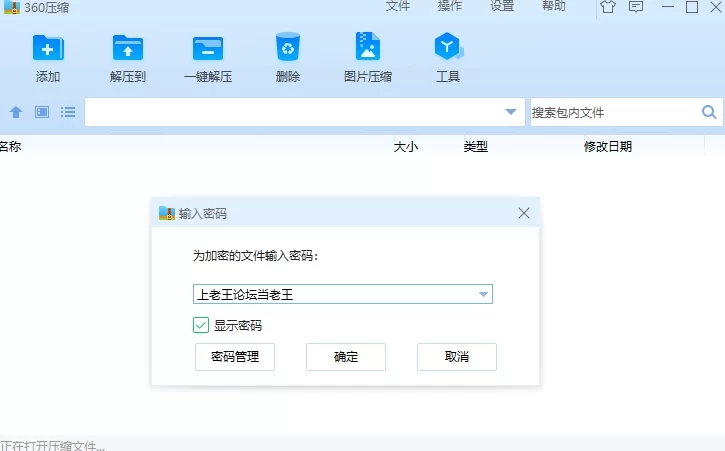Image resolution: width=725 pixels, height=451 pixels.
Task: Click the 解压到 (Extract to) icon
Action: coord(128,48)
